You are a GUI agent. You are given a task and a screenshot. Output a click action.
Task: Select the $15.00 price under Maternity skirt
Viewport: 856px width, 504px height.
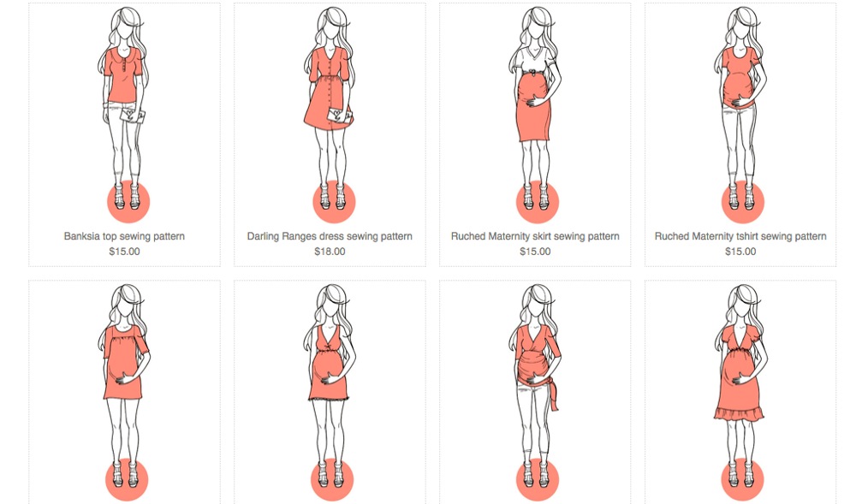coord(535,252)
